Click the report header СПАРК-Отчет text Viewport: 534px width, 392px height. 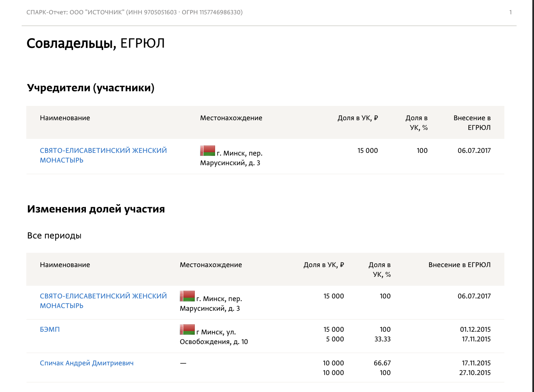[x=134, y=12]
